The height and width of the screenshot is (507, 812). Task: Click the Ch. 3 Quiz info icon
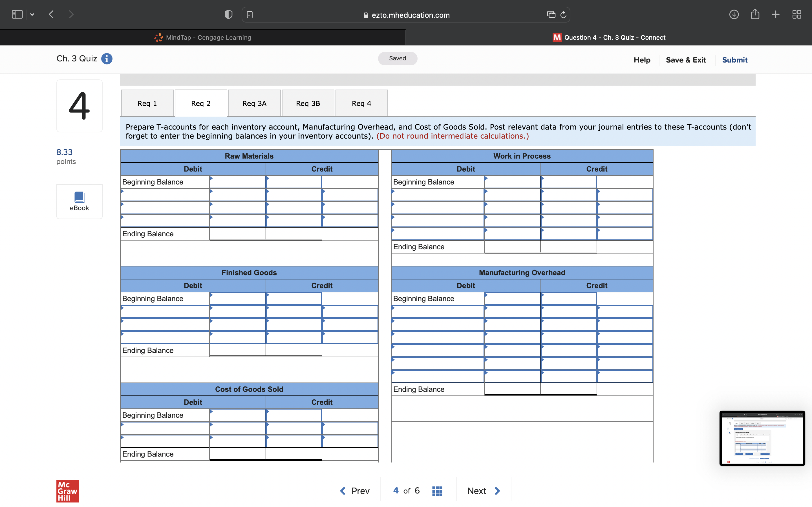click(107, 59)
